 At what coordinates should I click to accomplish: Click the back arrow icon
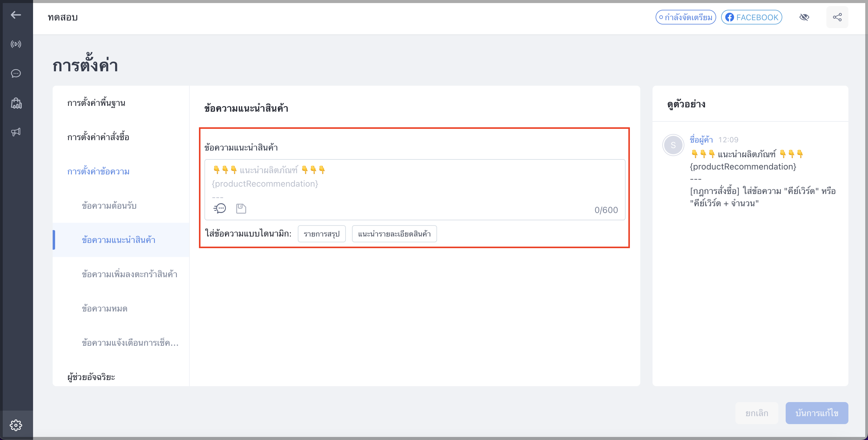click(x=16, y=15)
